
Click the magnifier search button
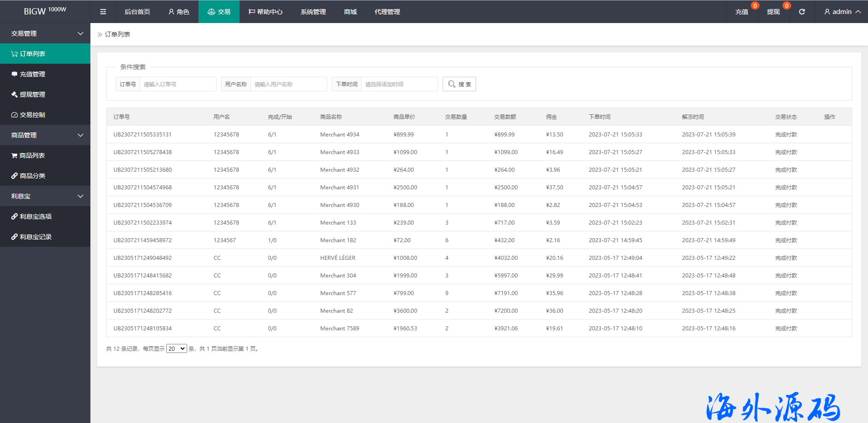pos(459,84)
